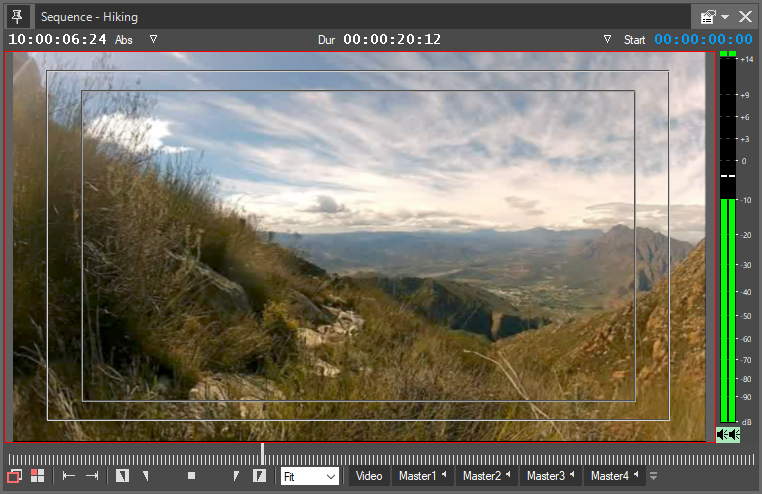The image size is (762, 494).
Task: Click the red grid quad-view icon
Action: click(x=38, y=477)
